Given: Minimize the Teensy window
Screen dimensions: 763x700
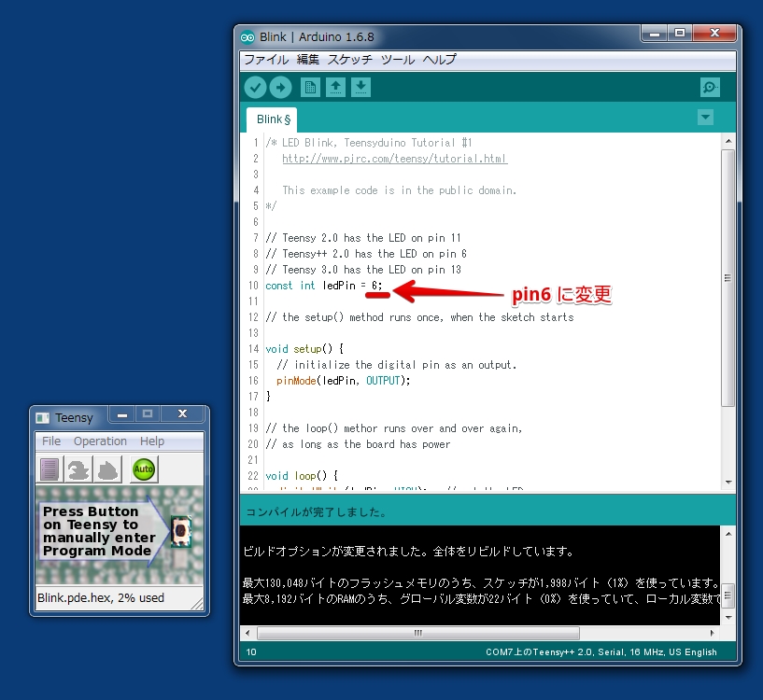Looking at the screenshot, I should tap(122, 414).
